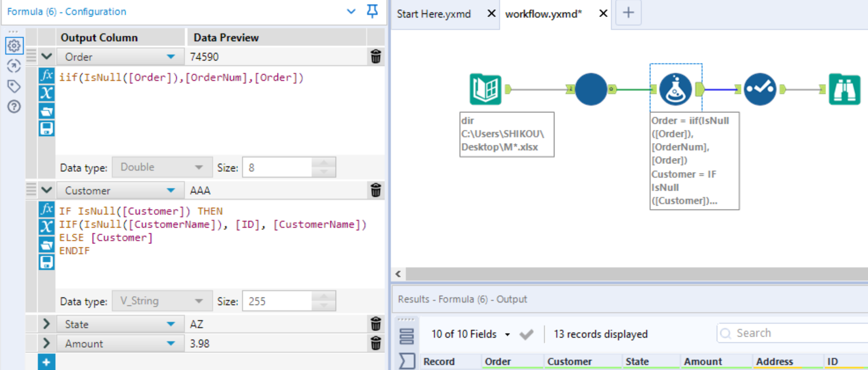
Task: Delete the Order formula with trash icon
Action: [376, 57]
